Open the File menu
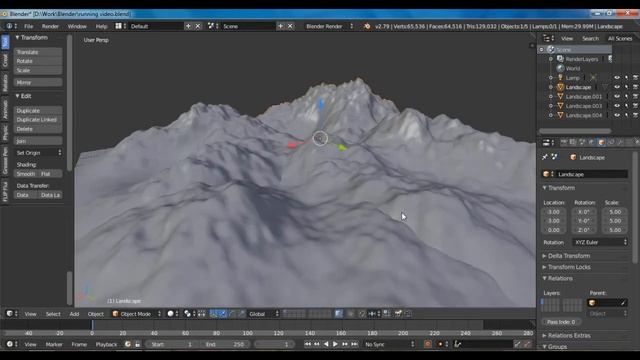Image resolution: width=640 pixels, height=360 pixels. click(x=29, y=26)
